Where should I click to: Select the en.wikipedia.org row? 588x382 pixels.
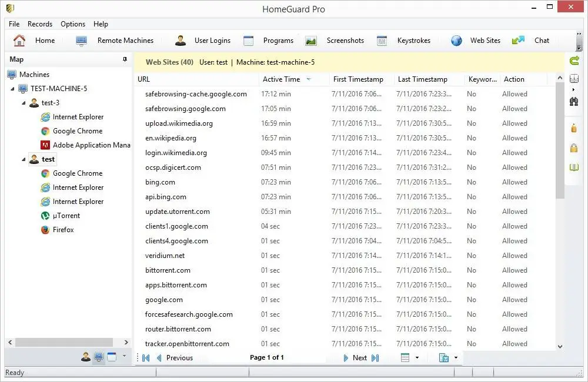click(344, 138)
